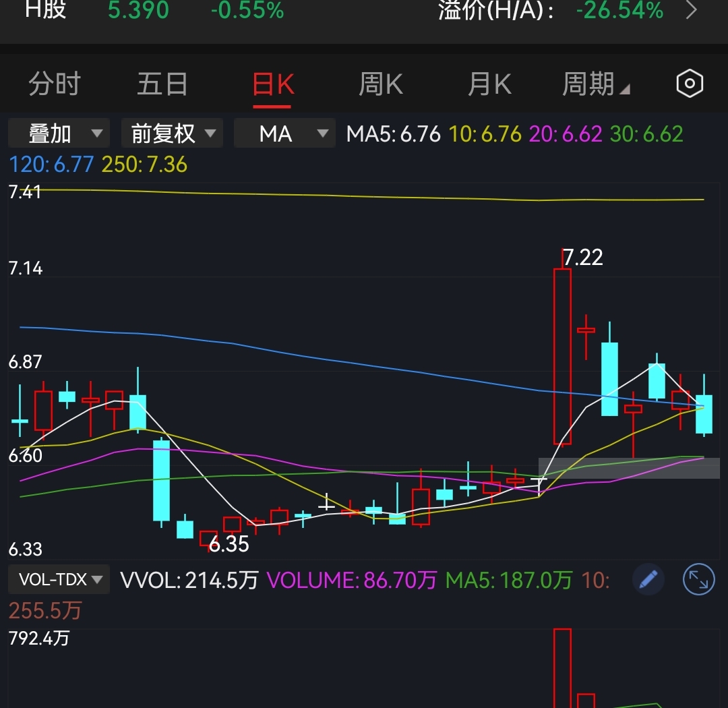
Task: Tap the volume MA5: 187.0万 reading
Action: [x=508, y=581]
